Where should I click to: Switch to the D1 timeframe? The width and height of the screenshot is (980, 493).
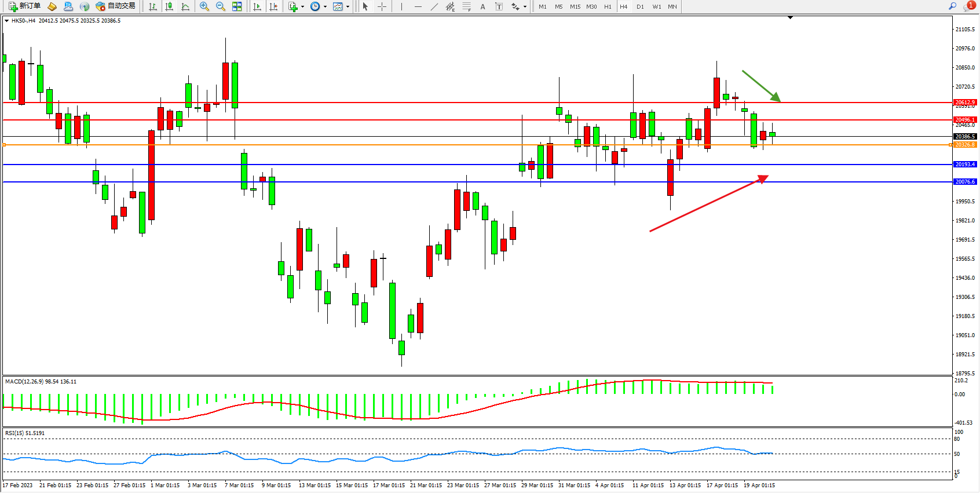pyautogui.click(x=640, y=6)
